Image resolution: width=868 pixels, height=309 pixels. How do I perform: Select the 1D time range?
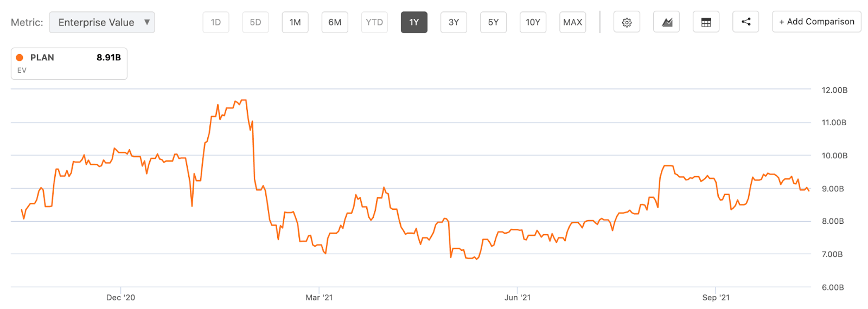tap(216, 22)
